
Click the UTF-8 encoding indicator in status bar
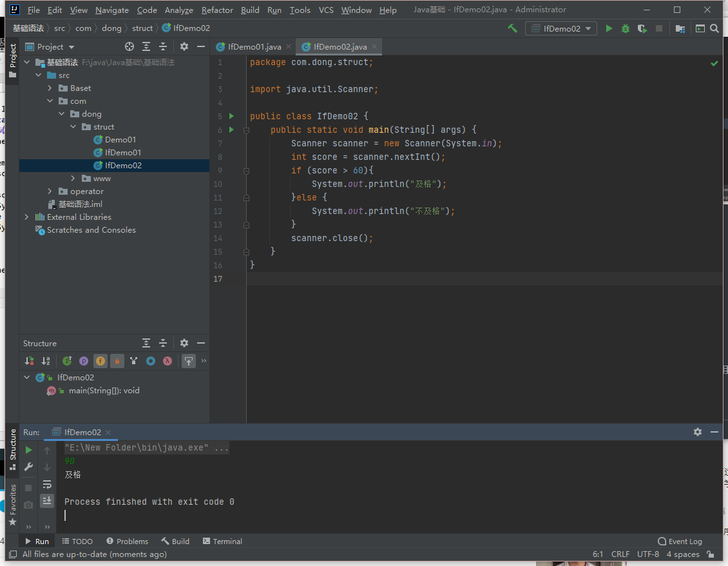[x=647, y=554]
